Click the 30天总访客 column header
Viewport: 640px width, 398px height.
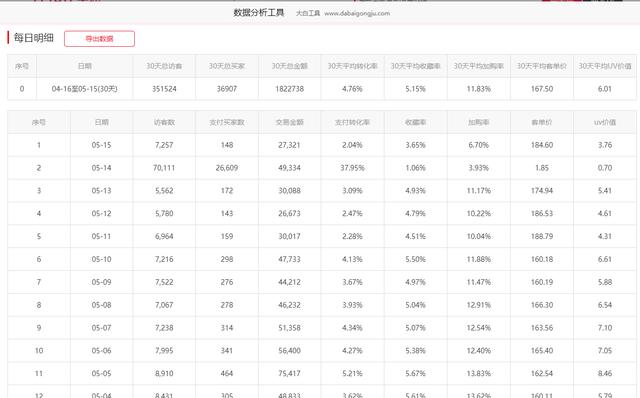(164, 66)
